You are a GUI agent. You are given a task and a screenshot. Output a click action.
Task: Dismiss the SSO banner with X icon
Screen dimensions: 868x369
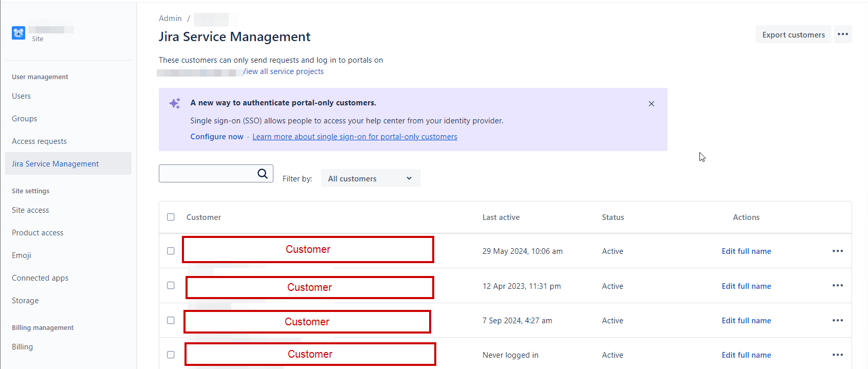(651, 104)
